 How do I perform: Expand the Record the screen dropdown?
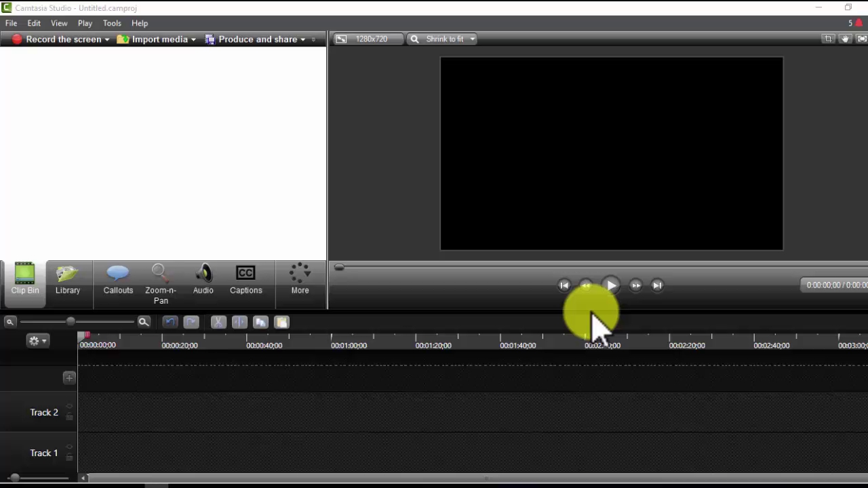tap(106, 39)
